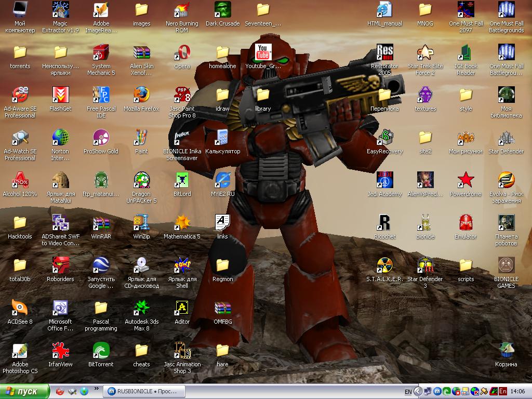This screenshot has height=399, width=532.
Task: Launch the WinZip icon
Action: pos(141,222)
